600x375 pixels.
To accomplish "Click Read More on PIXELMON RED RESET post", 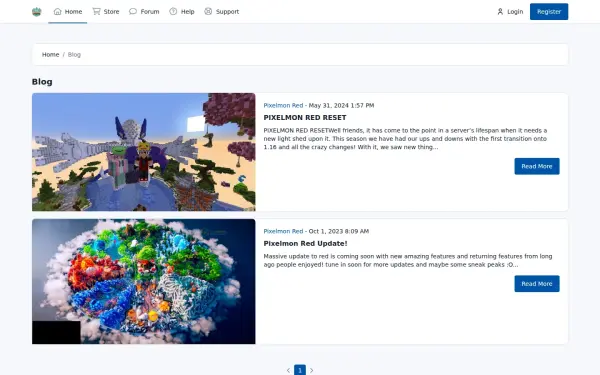I will point(536,166).
